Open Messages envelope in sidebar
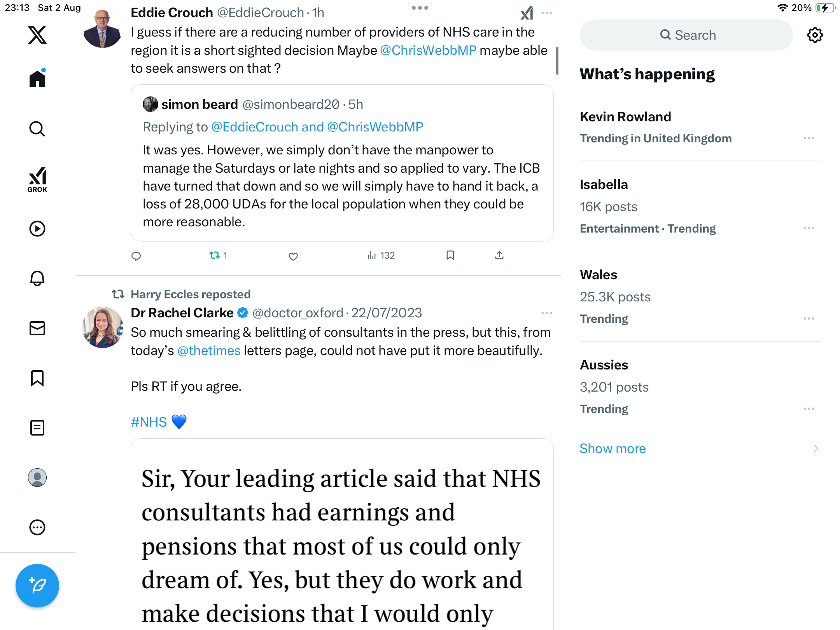This screenshot has width=840, height=630. click(37, 328)
